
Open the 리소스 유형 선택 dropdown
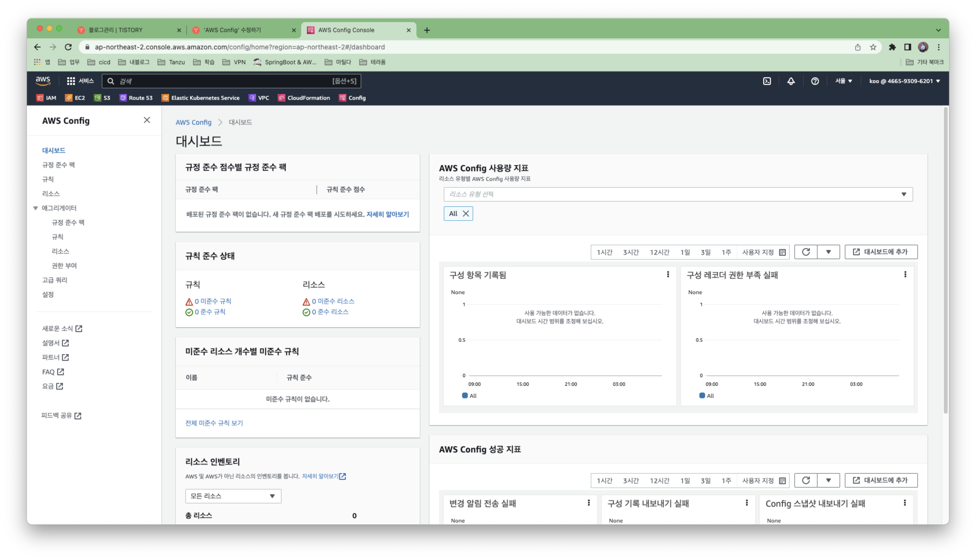pos(678,194)
